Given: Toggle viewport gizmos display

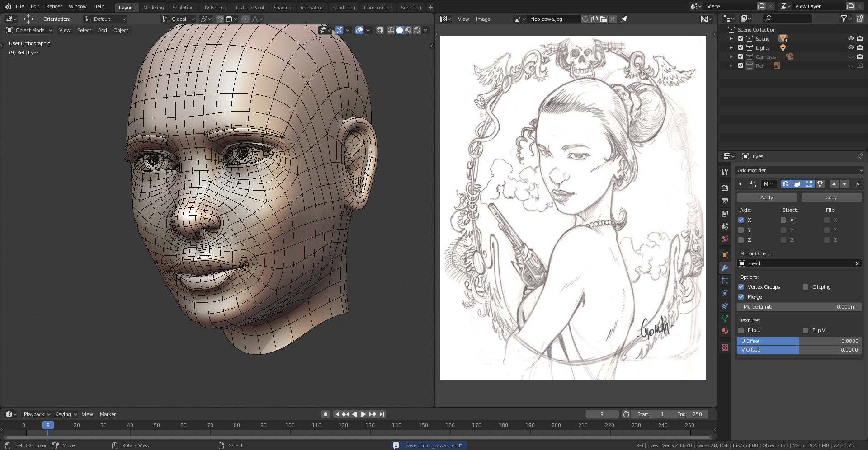Looking at the screenshot, I should point(339,30).
